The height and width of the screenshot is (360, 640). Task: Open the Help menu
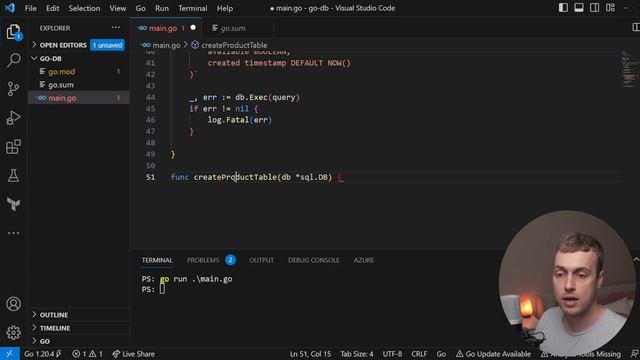pyautogui.click(x=224, y=8)
